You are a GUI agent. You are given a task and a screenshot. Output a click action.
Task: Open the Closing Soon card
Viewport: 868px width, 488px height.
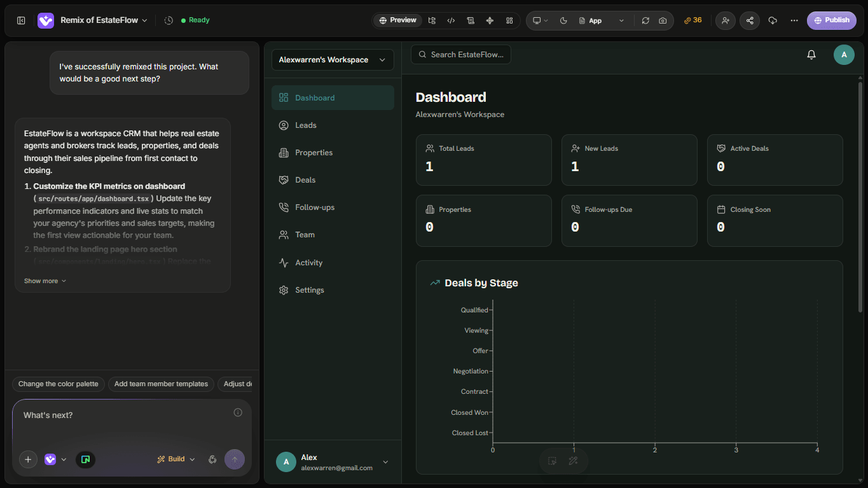tap(775, 221)
